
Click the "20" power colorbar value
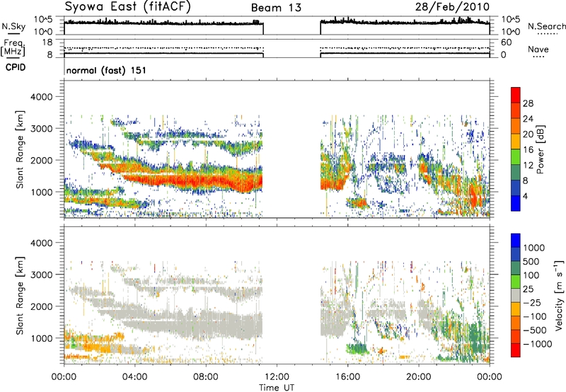click(528, 134)
